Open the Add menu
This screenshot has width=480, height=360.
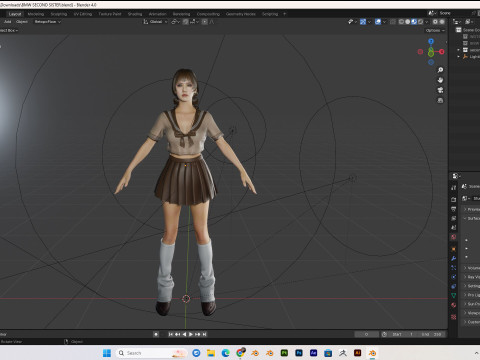[8, 22]
